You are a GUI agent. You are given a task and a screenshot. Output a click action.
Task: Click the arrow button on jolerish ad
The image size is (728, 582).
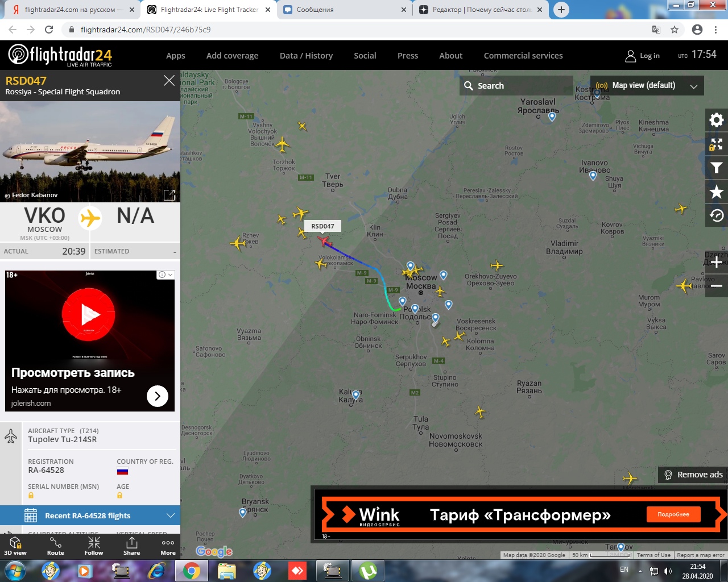point(158,396)
